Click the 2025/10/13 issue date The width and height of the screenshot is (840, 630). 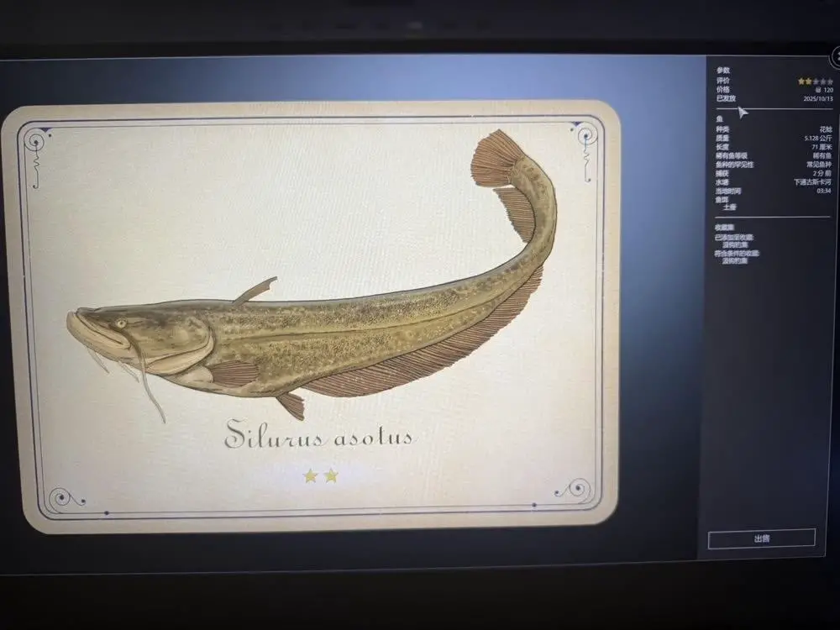(x=817, y=99)
